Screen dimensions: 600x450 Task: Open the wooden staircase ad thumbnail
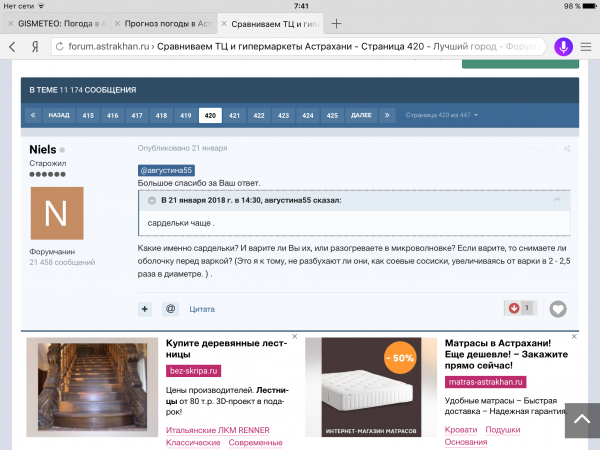(x=92, y=387)
